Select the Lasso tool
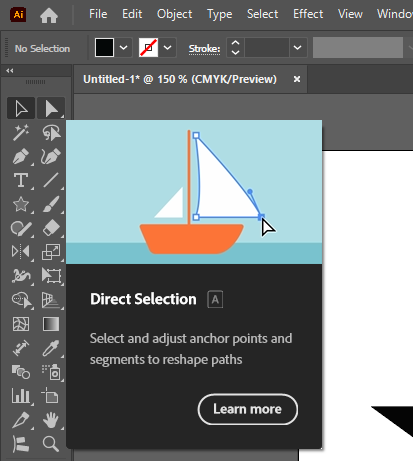The height and width of the screenshot is (461, 413). point(51,132)
